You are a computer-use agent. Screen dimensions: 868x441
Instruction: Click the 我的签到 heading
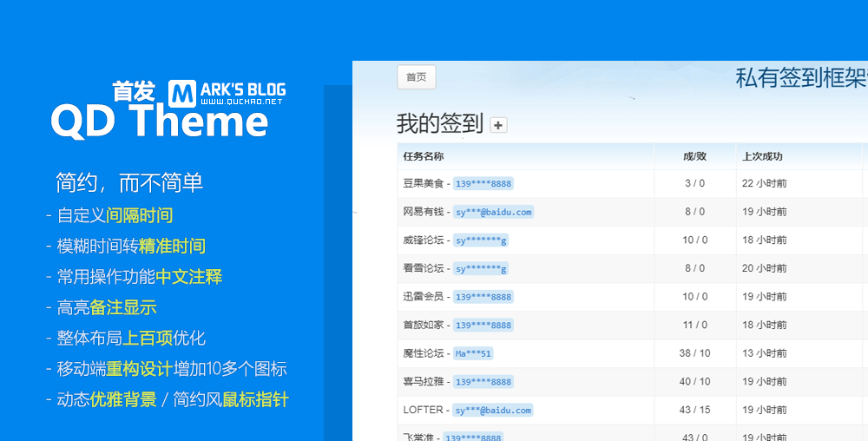(440, 123)
